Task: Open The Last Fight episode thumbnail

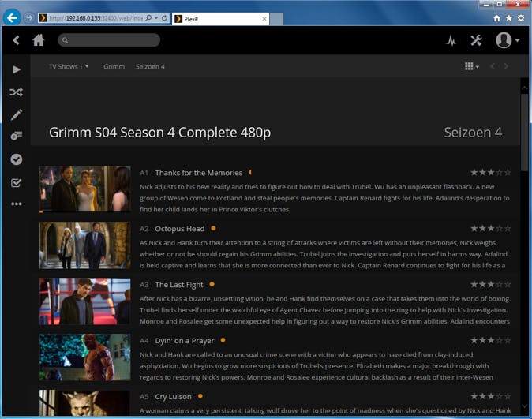Action: (x=84, y=301)
